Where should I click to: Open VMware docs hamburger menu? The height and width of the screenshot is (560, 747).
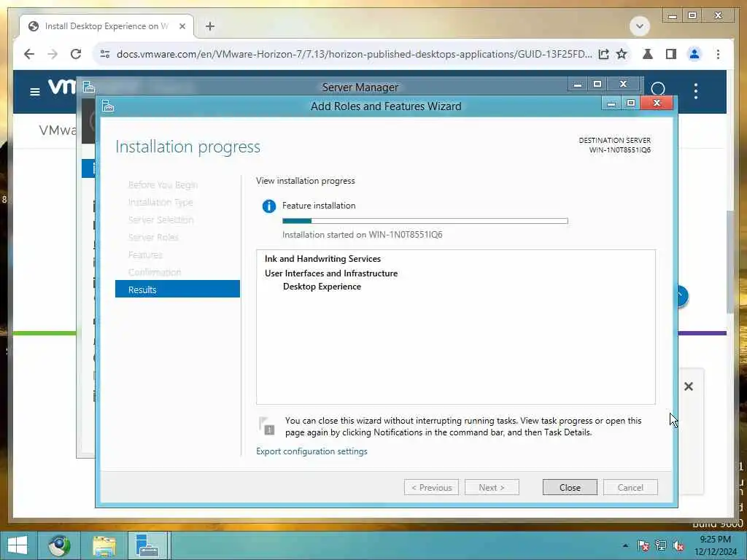[35, 91]
